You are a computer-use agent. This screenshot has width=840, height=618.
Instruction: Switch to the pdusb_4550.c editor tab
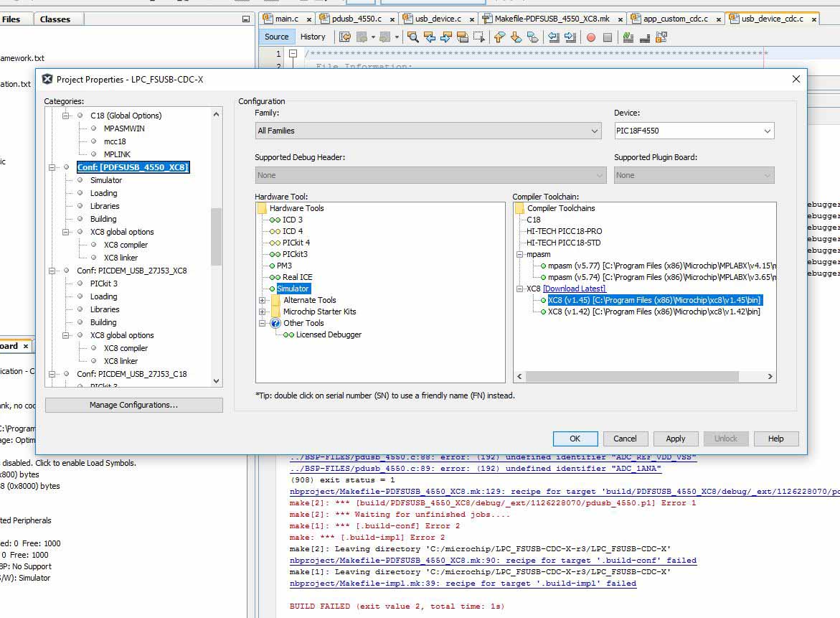click(356, 19)
